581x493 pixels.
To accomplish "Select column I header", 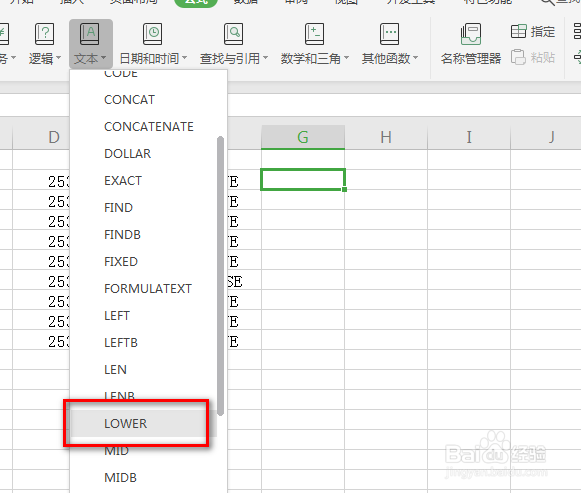I will 469,137.
